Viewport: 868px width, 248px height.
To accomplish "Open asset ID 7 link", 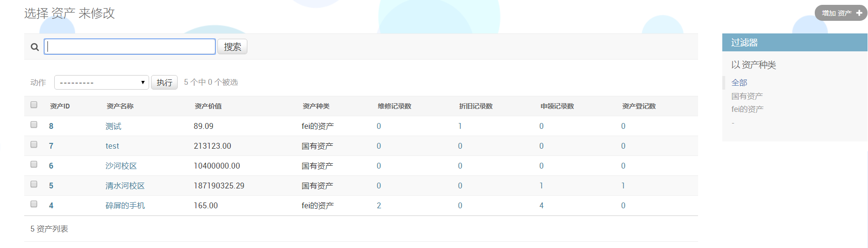I will point(51,146).
